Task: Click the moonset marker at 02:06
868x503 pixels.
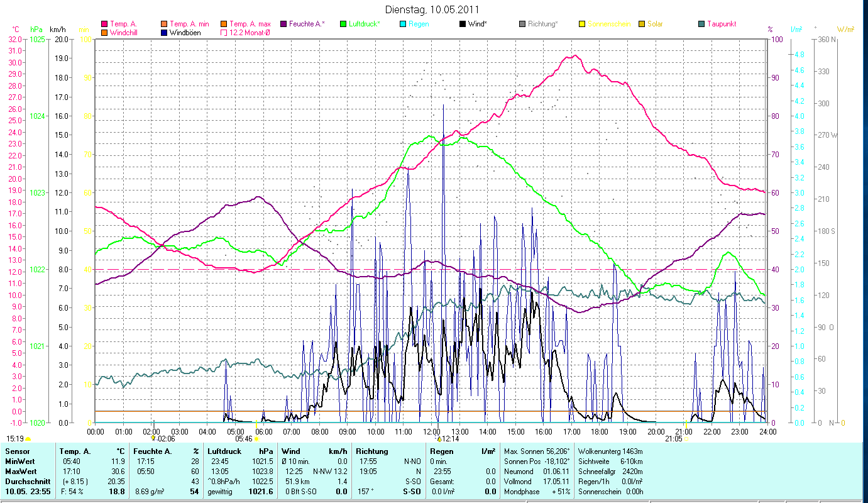Action: pyautogui.click(x=153, y=439)
